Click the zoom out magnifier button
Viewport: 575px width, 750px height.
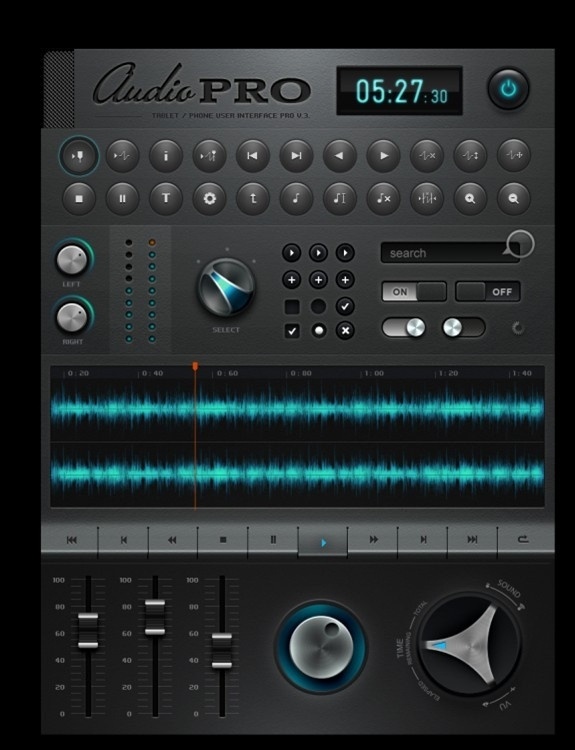coord(514,198)
